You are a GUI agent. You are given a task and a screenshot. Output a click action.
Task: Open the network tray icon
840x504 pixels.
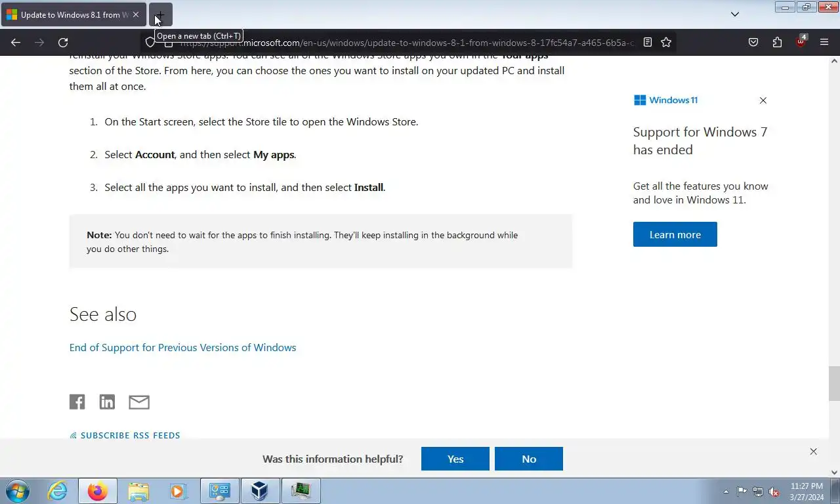point(758,492)
